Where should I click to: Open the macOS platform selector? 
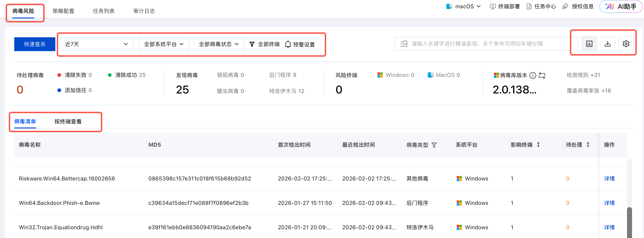463,6
